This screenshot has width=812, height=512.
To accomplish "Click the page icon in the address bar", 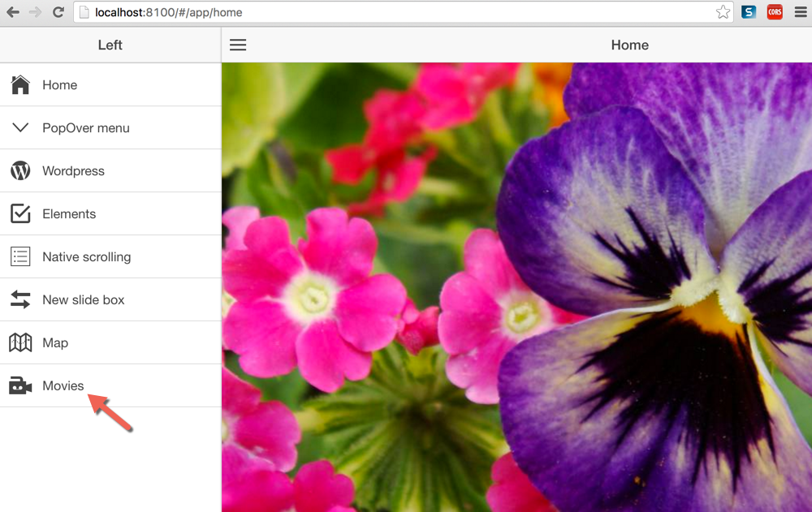I will (84, 12).
